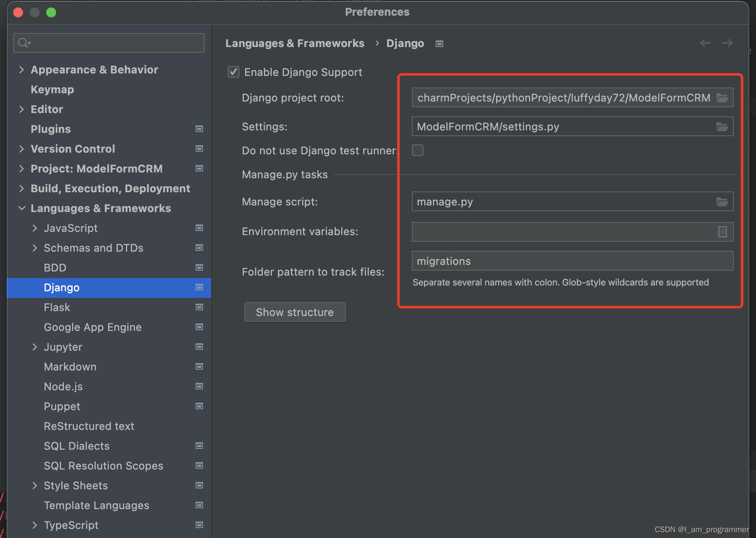Click the icon next to Django breadcrumb title
Viewport: 756px width, 538px height.
pyautogui.click(x=439, y=43)
